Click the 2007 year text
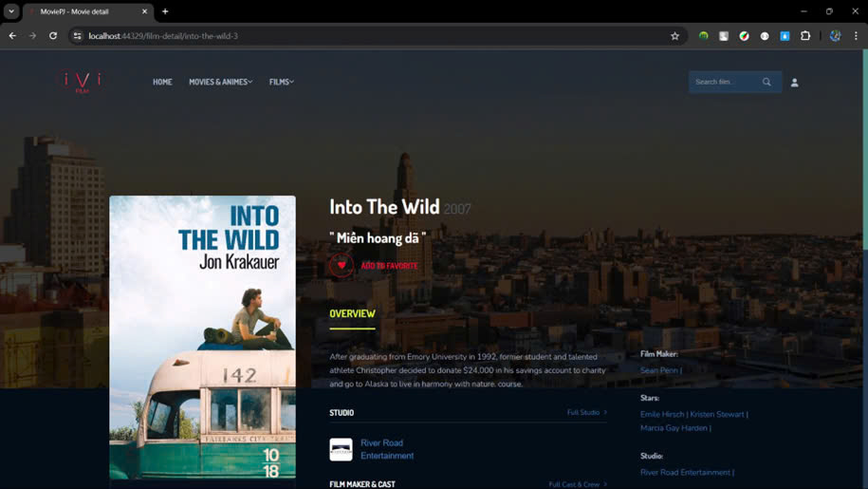 (x=457, y=209)
